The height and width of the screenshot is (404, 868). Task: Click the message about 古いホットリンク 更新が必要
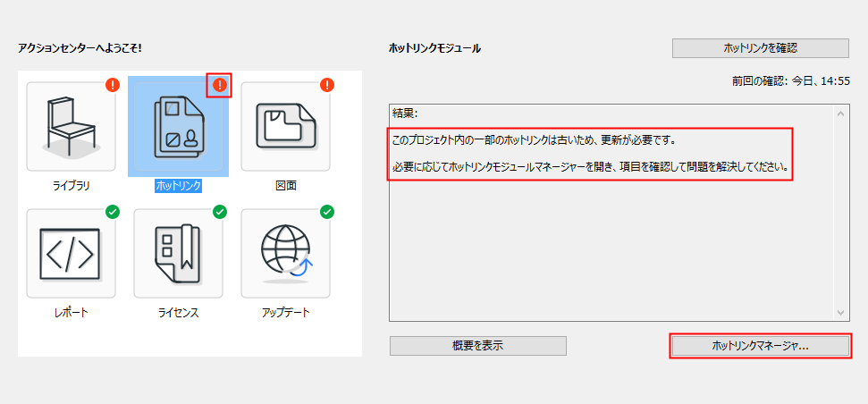tap(535, 140)
